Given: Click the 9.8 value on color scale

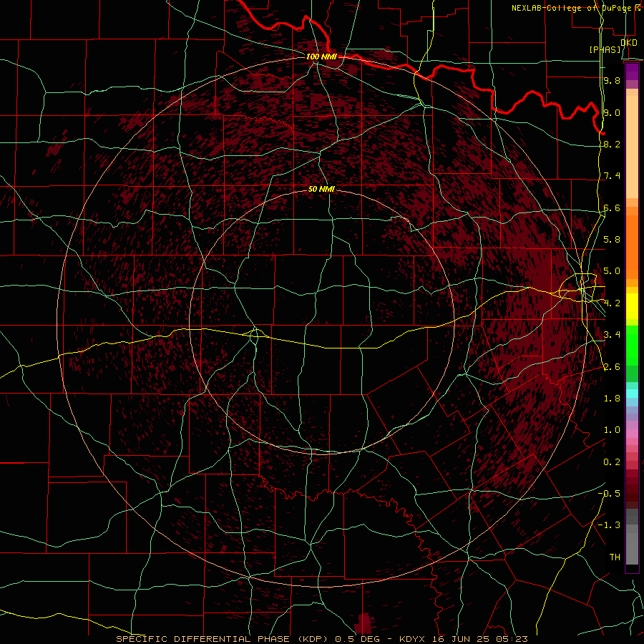Looking at the screenshot, I should (612, 80).
